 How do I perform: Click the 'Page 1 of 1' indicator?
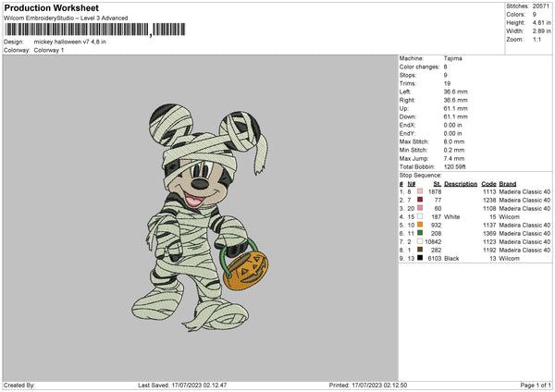(536, 385)
